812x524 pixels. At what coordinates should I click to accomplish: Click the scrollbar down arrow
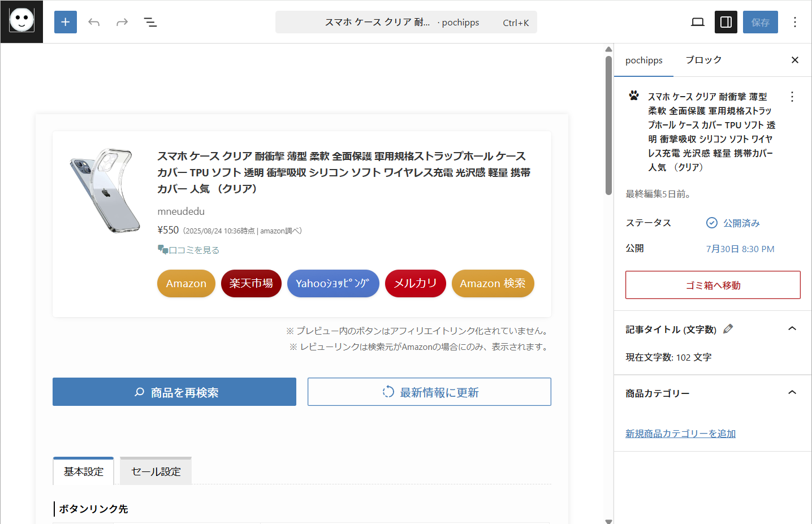pyautogui.click(x=608, y=521)
